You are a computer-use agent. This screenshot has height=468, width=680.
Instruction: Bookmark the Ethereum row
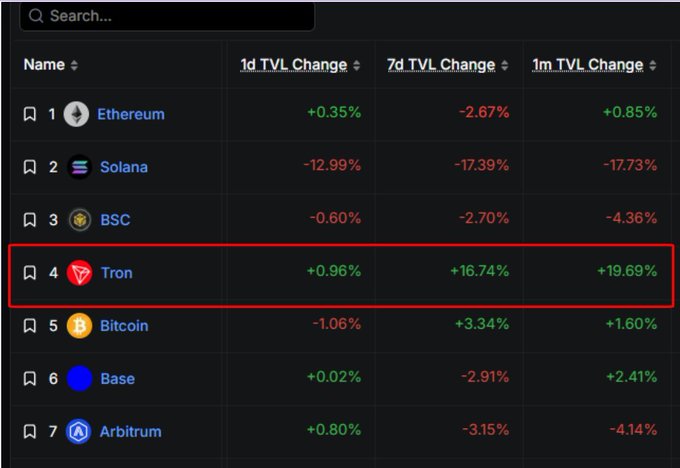click(30, 114)
